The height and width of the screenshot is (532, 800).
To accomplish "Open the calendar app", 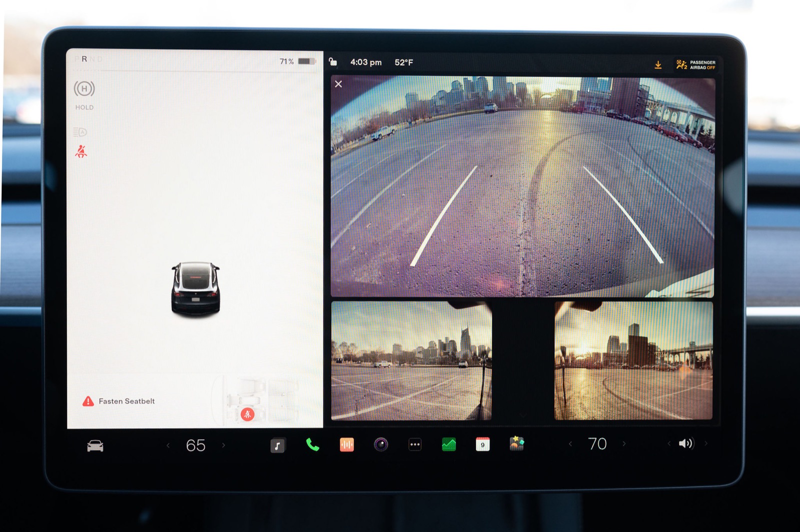I will (x=482, y=444).
